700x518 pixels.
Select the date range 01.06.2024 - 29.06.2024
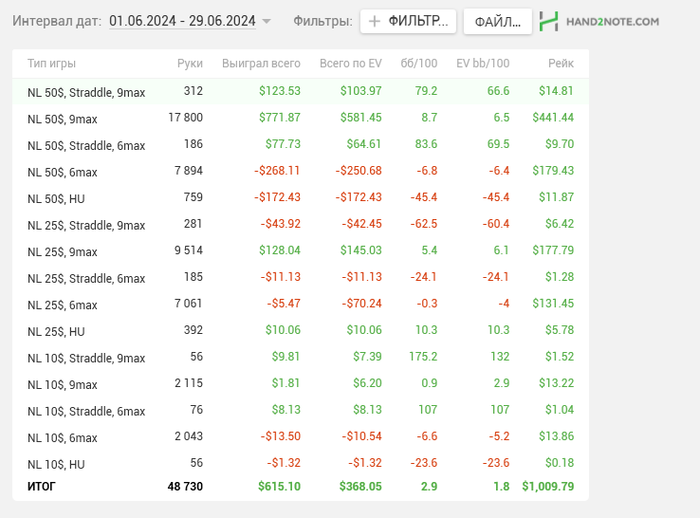[x=183, y=21]
